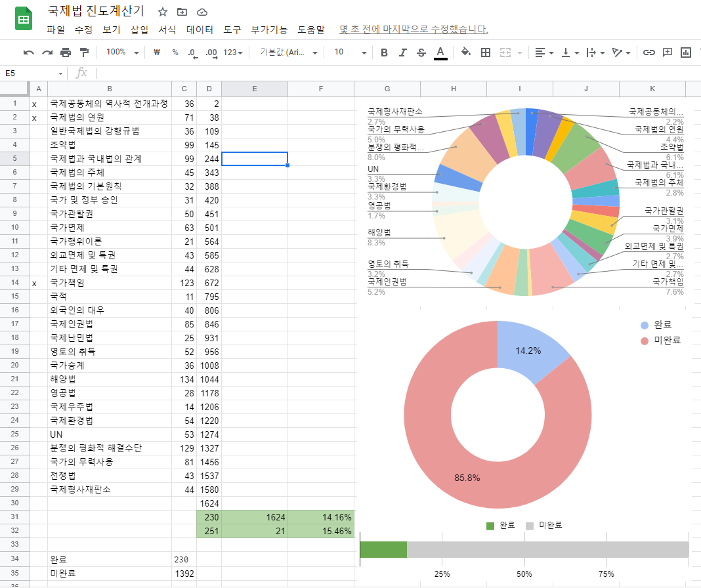This screenshot has height=588, width=701.
Task: Print the spreadsheet
Action: [65, 52]
